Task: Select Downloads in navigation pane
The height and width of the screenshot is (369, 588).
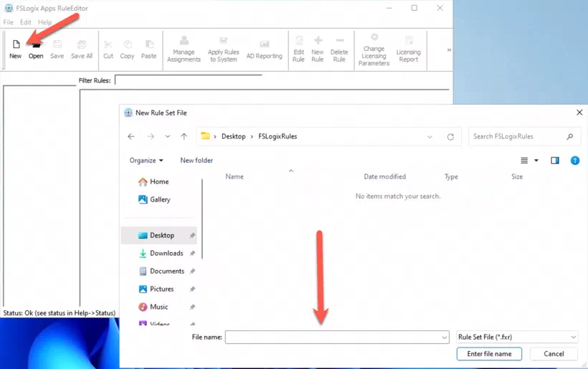Action: click(x=161, y=253)
